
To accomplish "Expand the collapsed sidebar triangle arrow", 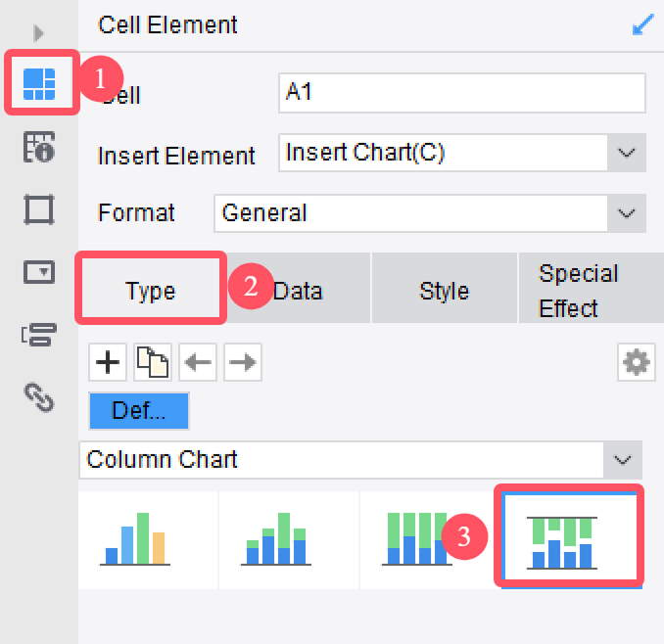I will coord(38,33).
